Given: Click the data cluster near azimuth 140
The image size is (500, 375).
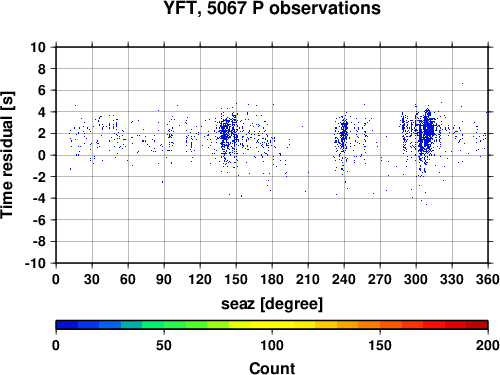Looking at the screenshot, I should (x=227, y=133).
